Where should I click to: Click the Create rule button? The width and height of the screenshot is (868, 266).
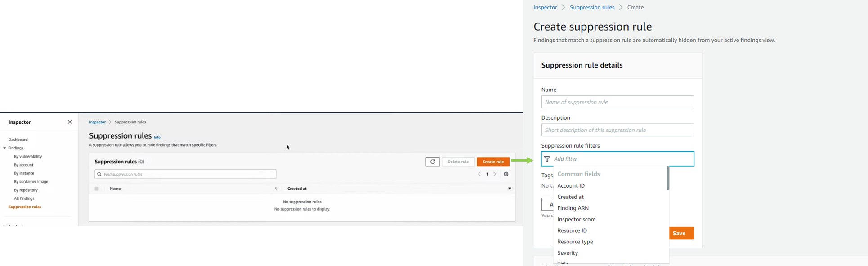click(x=493, y=162)
